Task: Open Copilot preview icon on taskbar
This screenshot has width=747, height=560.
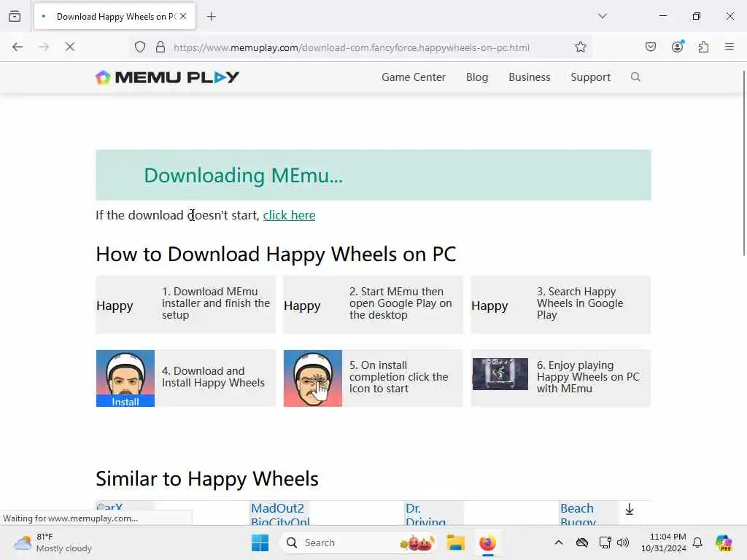Action: (x=724, y=542)
